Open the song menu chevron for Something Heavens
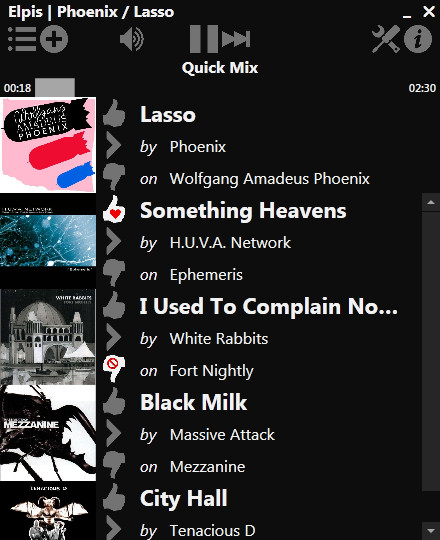440x540 pixels. pyautogui.click(x=114, y=241)
